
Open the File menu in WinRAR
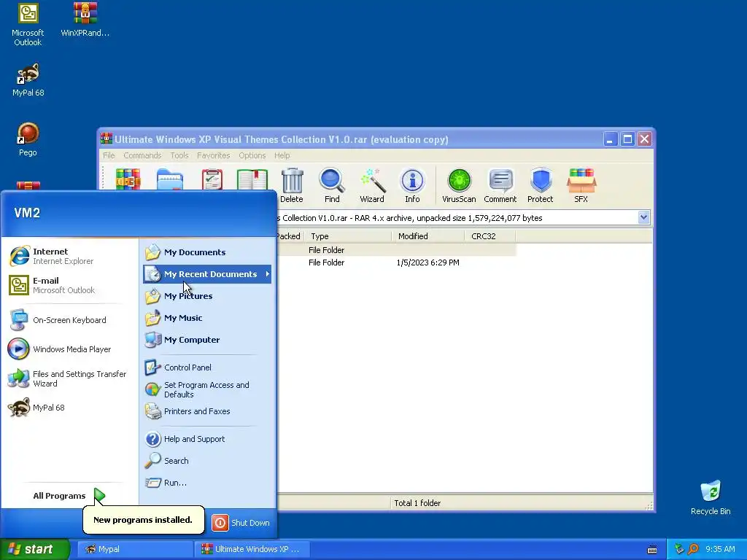(x=109, y=155)
